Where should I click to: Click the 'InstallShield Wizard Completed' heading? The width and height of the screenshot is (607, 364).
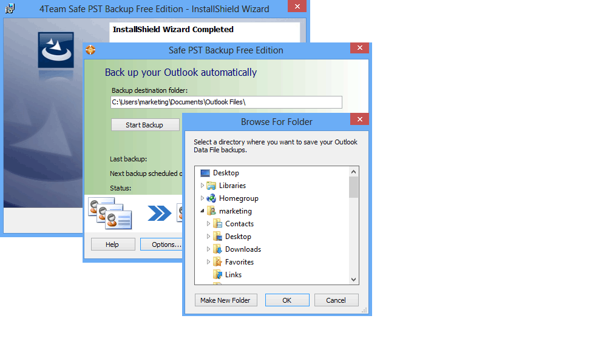(173, 29)
